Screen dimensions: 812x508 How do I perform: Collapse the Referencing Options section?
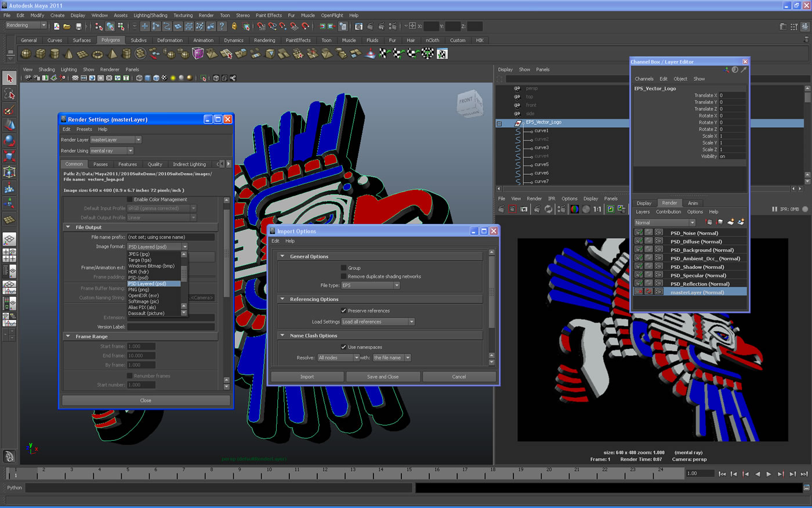[282, 299]
